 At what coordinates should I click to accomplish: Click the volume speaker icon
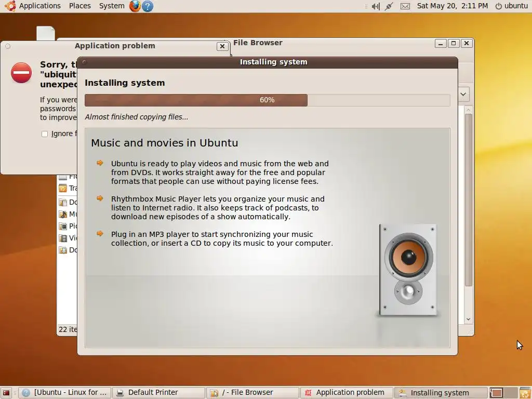[376, 6]
